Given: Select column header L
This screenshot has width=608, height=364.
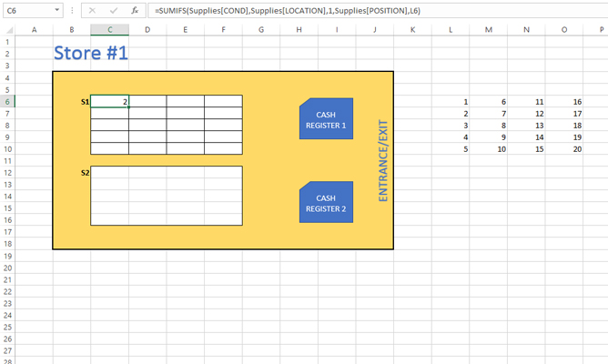Looking at the screenshot, I should point(451,30).
